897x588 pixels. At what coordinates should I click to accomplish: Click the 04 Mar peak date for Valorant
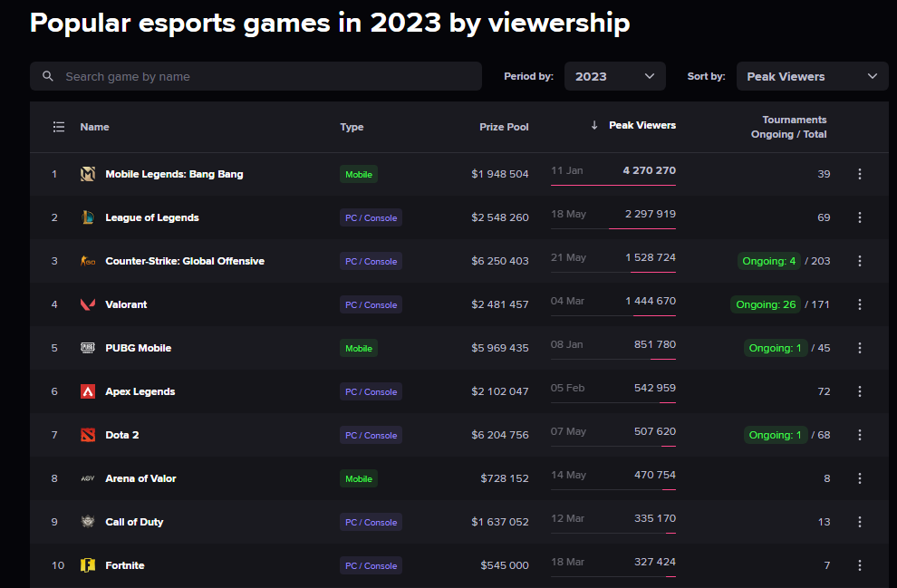coord(567,301)
